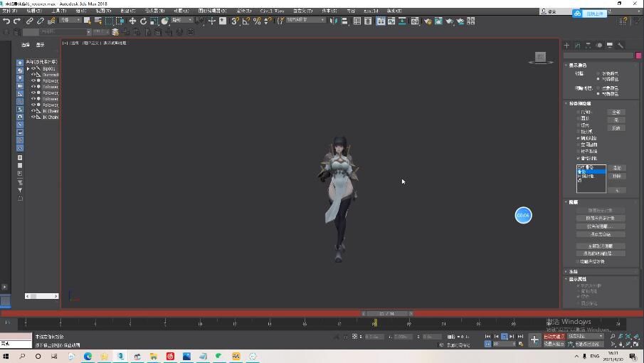
Task: Expand the 冻结 rollout
Action: [574, 272]
